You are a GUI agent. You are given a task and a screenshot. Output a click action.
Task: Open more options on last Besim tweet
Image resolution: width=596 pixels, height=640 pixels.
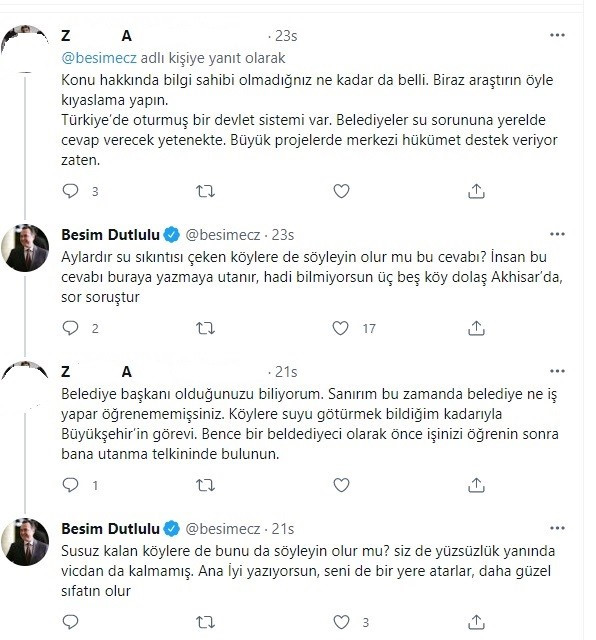pyautogui.click(x=557, y=528)
